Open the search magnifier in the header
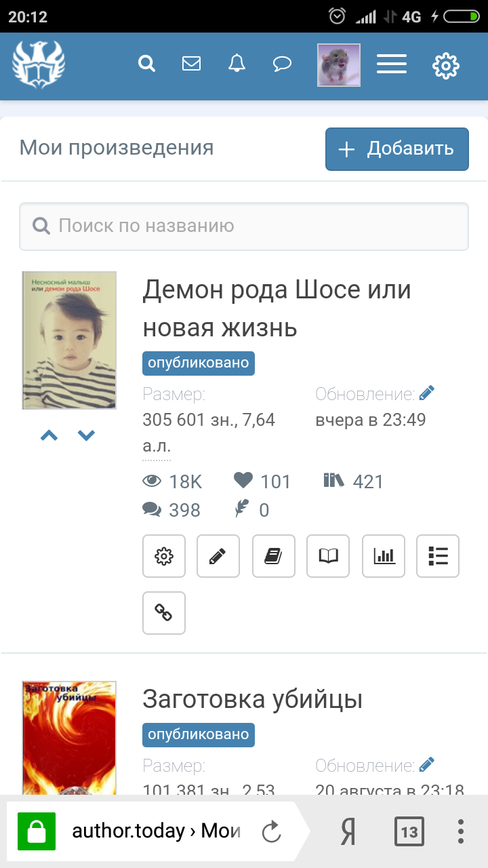 [146, 64]
